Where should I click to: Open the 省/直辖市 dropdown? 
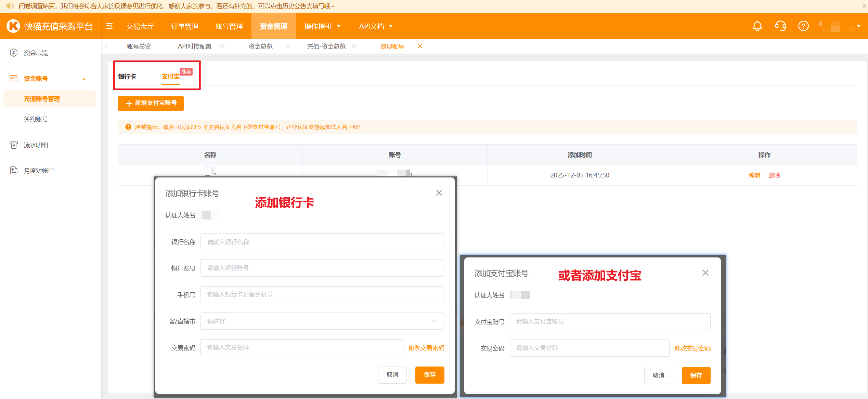pos(322,321)
